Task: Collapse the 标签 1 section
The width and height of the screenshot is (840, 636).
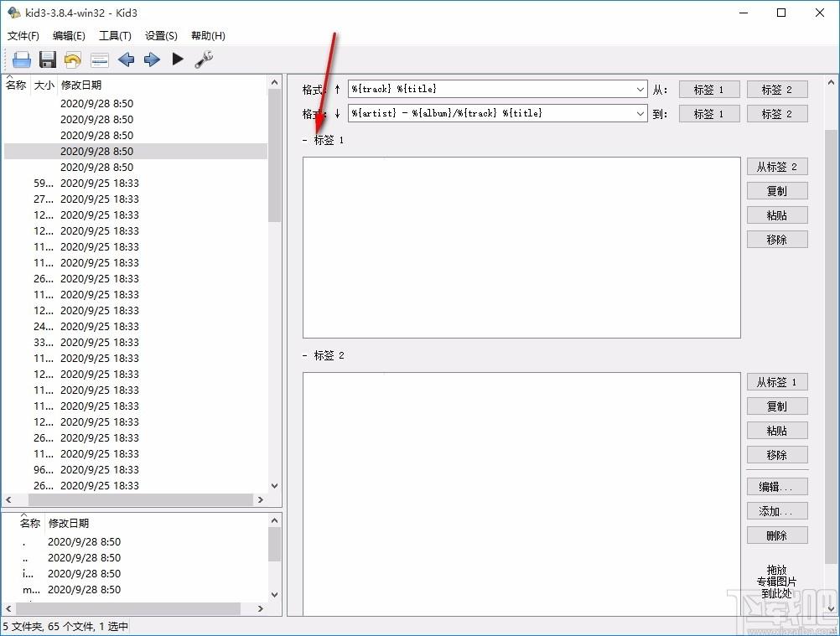Action: coord(305,140)
